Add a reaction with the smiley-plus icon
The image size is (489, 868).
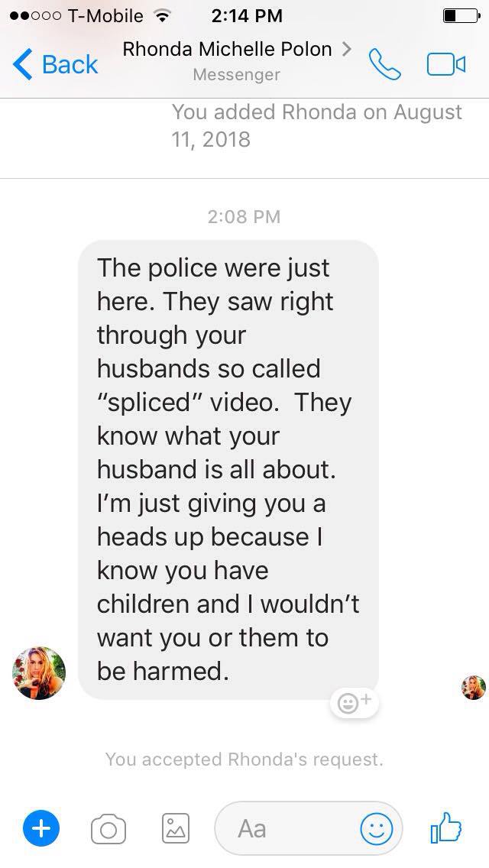[x=354, y=703]
